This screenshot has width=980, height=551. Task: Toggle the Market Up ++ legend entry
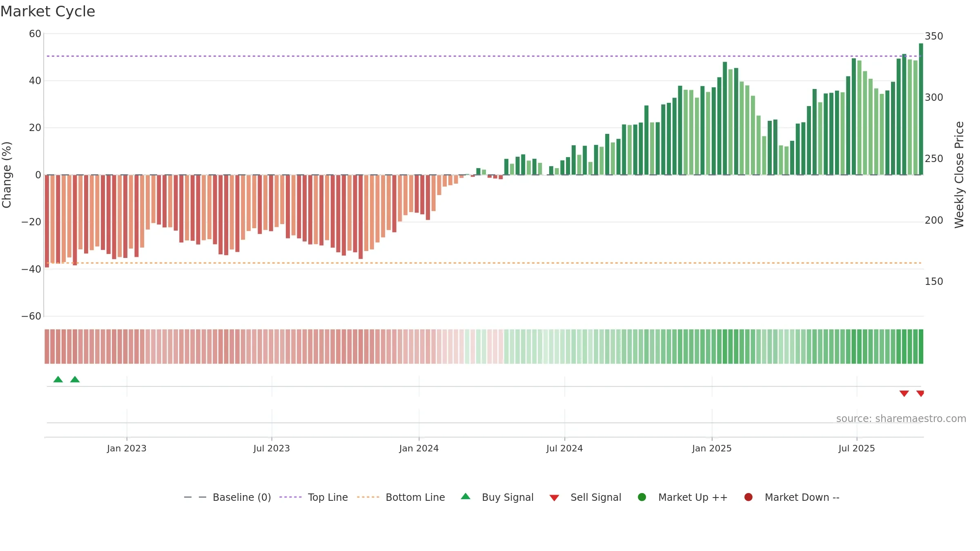[x=683, y=497]
